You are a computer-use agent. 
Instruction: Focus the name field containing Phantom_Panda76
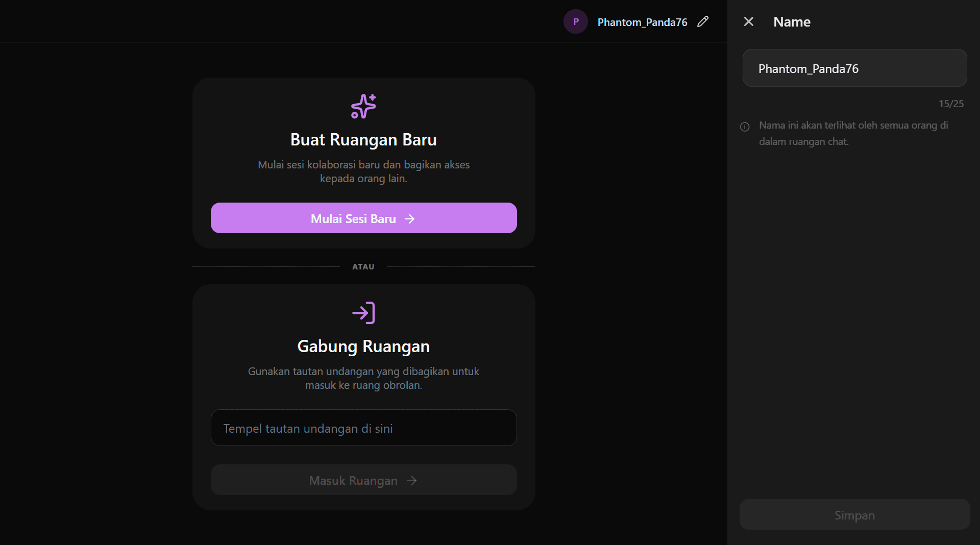[x=854, y=68]
